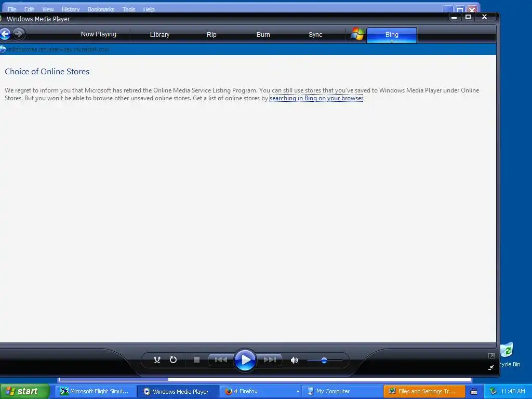Follow the 'searching in Bing on your browser' link
This screenshot has height=399, width=532.
[x=316, y=98]
